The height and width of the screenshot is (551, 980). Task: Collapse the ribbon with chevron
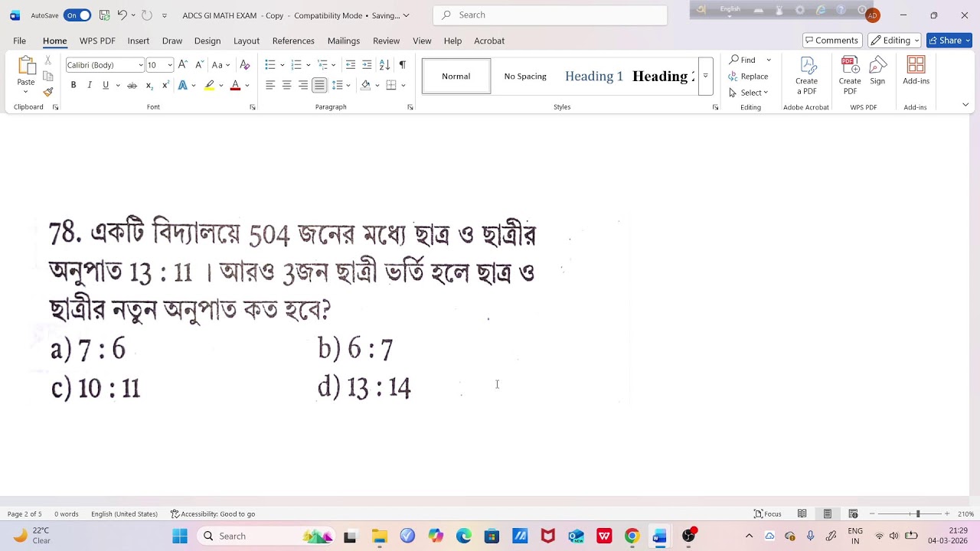pos(965,105)
